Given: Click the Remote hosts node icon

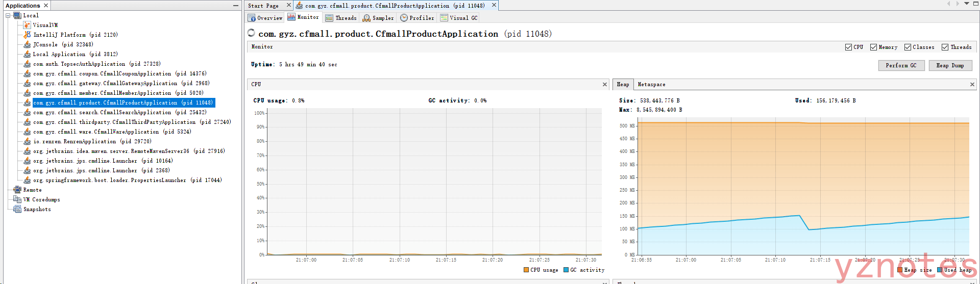Looking at the screenshot, I should click(x=17, y=190).
